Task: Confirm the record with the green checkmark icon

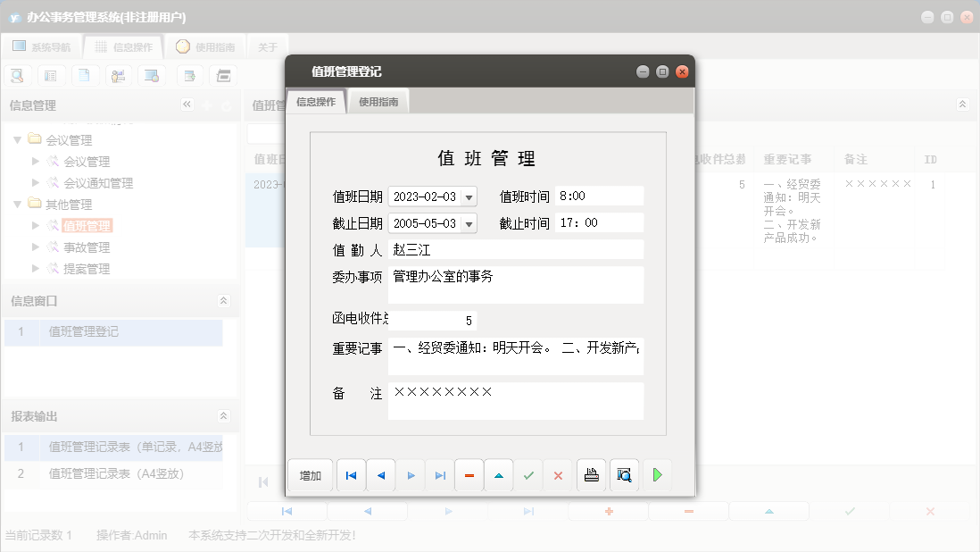Action: pyautogui.click(x=528, y=475)
